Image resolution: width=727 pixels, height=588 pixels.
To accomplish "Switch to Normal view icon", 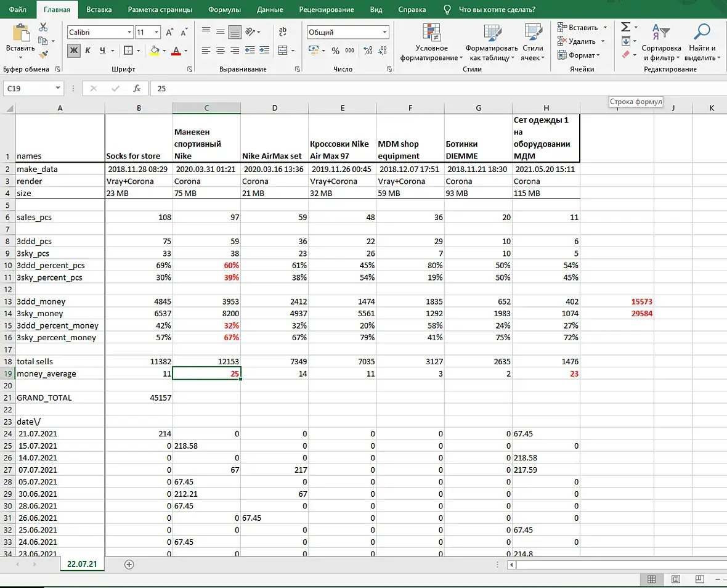I will [x=651, y=579].
